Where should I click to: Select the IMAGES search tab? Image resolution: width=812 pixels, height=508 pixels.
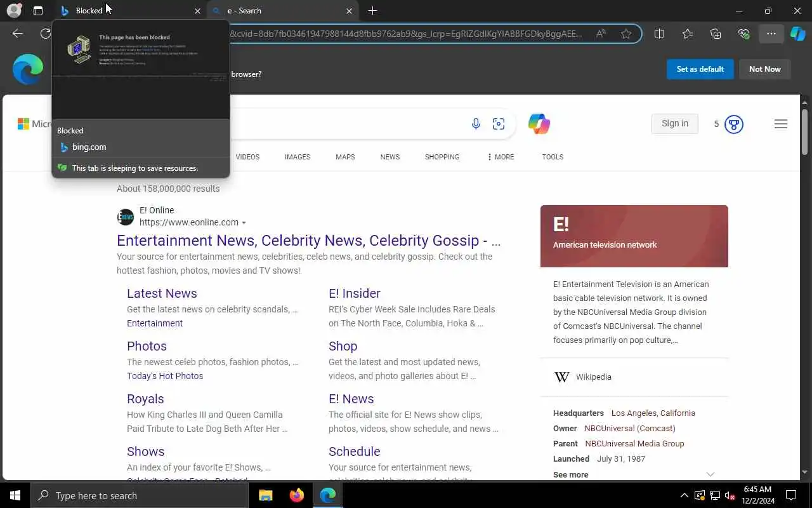point(298,157)
